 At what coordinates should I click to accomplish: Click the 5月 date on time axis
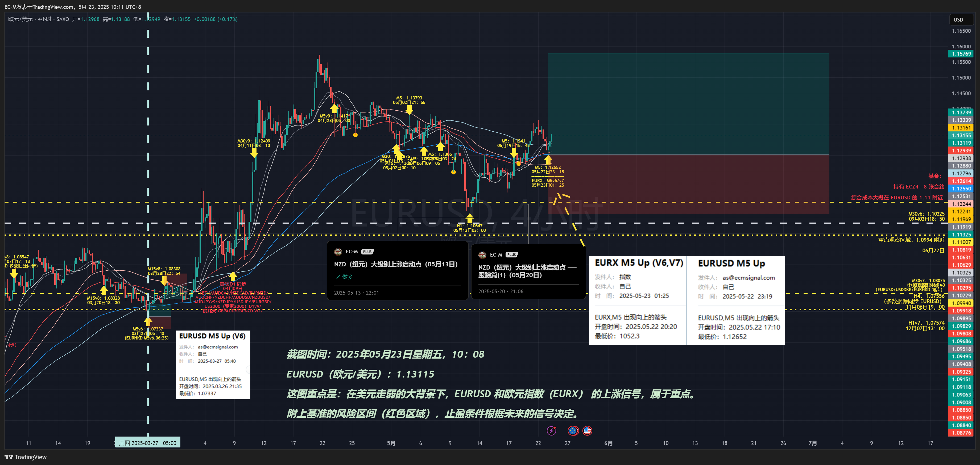391,443
